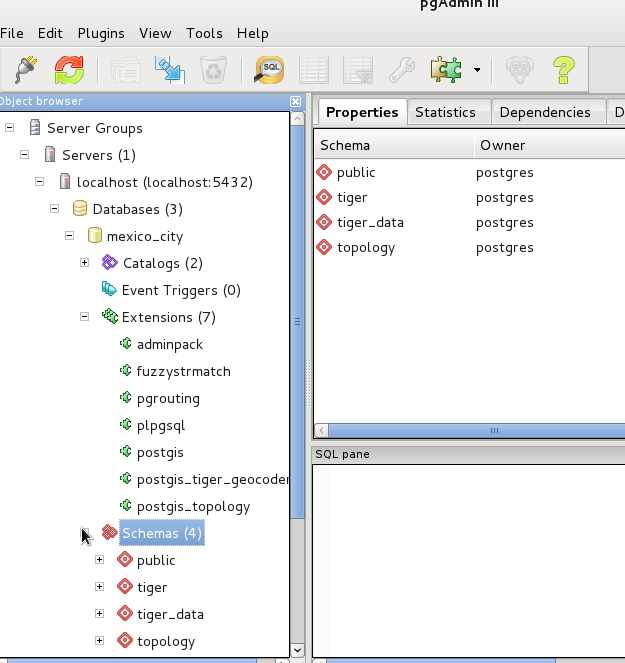Select the Databases (3) tree item
Screen dimensions: 625x663
point(137,209)
